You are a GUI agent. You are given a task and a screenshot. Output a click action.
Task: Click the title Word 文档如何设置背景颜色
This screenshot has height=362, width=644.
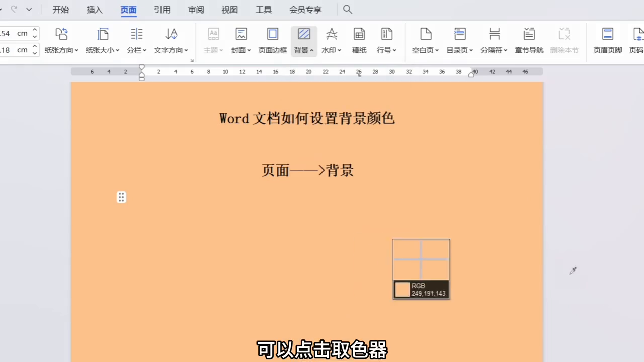coord(307,119)
